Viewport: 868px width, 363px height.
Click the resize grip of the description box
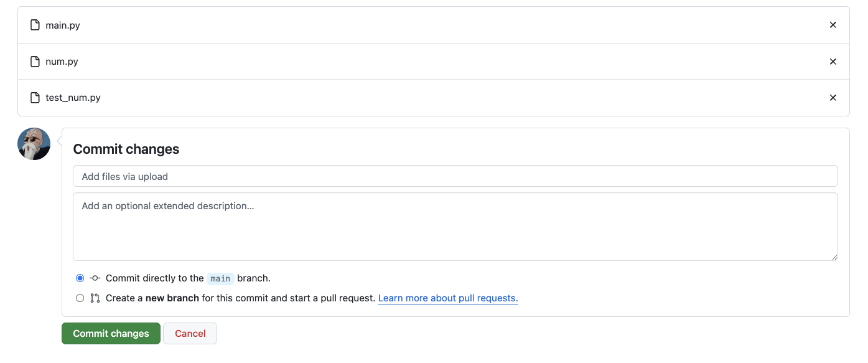coord(834,257)
